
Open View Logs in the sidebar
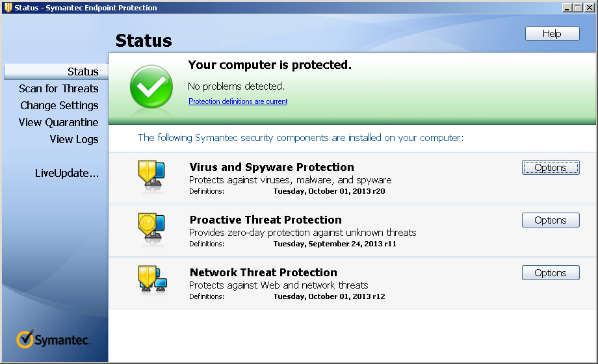click(74, 139)
